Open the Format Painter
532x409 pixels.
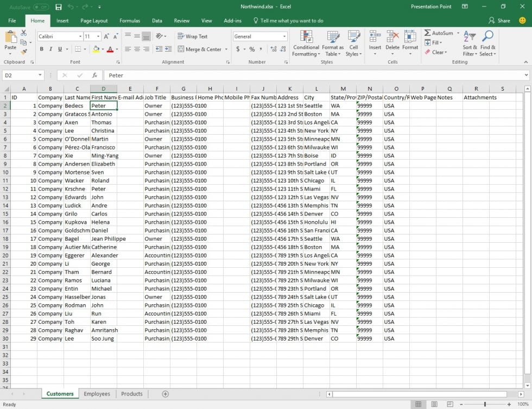pos(23,52)
